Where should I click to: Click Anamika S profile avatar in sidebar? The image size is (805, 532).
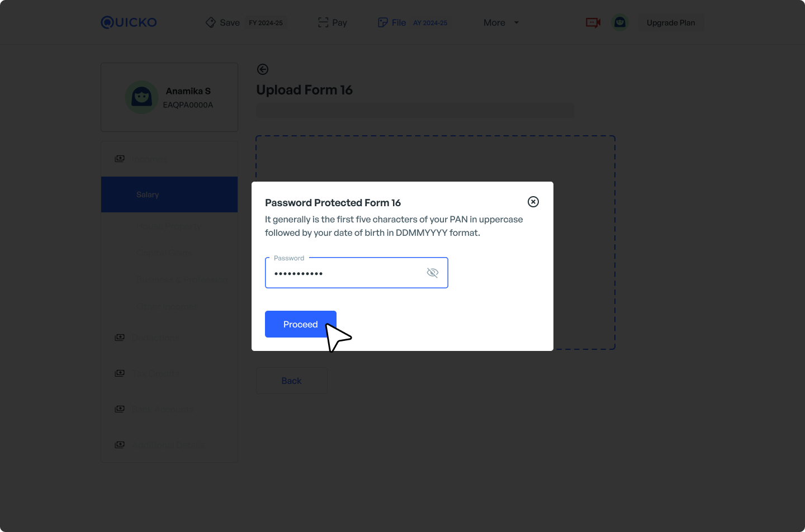coord(142,97)
